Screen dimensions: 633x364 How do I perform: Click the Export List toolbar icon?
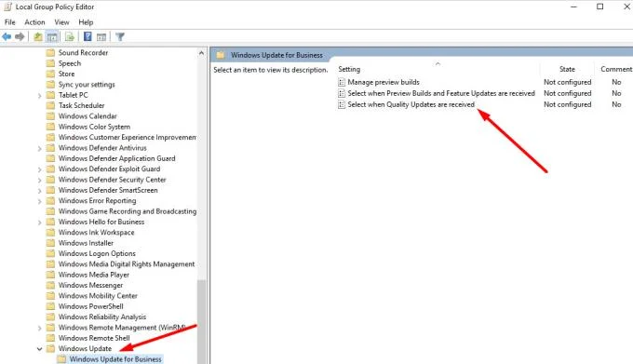click(70, 37)
